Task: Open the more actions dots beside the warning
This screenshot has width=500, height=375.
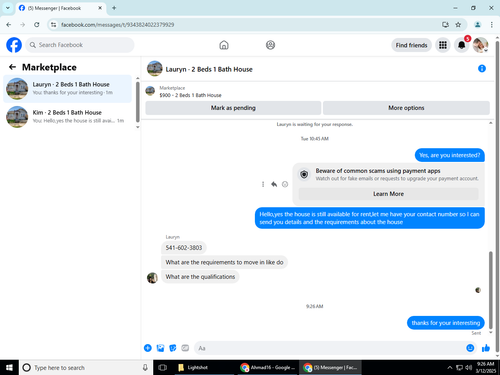Action: tap(263, 184)
